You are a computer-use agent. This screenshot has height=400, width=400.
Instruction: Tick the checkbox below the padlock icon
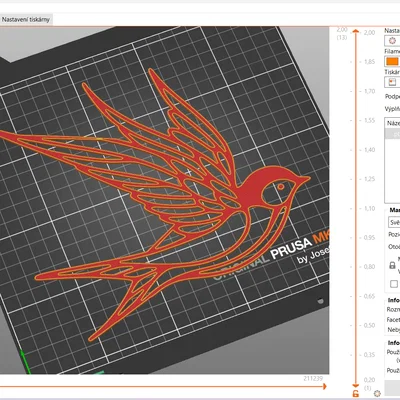tap(394, 284)
